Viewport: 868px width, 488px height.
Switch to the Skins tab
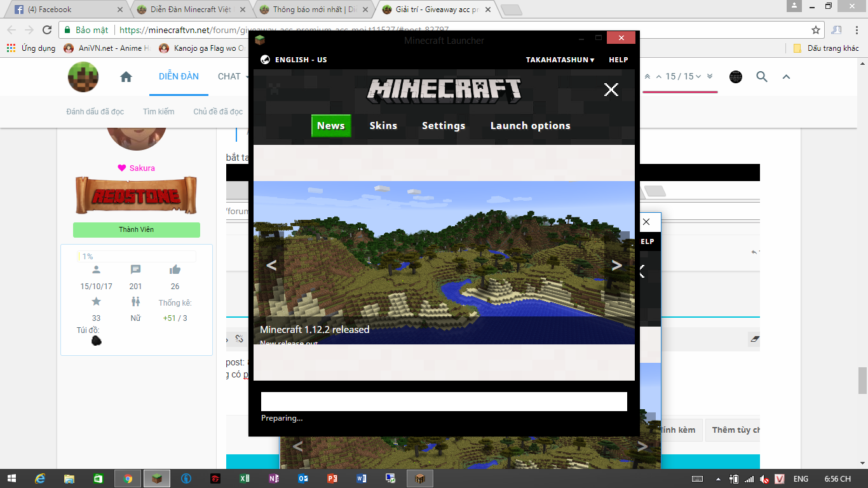[x=383, y=126]
